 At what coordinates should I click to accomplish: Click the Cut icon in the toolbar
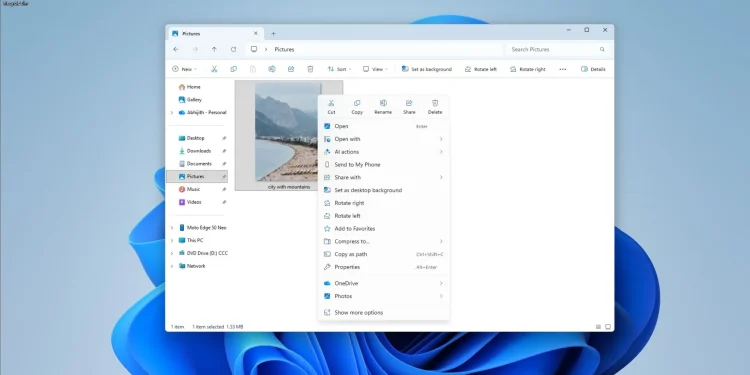point(214,69)
